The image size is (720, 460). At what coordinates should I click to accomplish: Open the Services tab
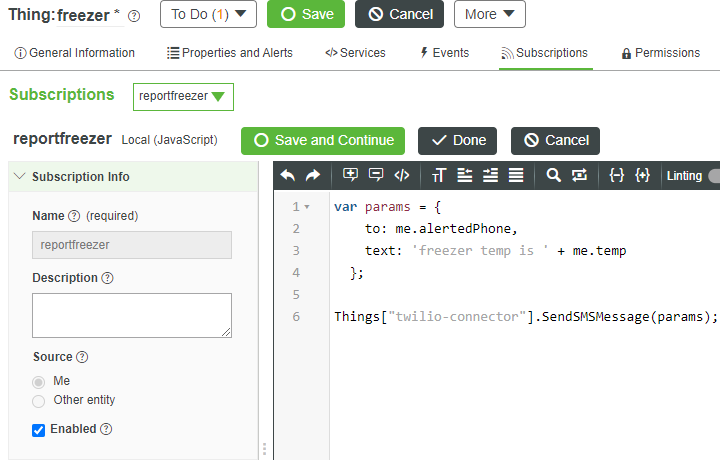point(355,53)
